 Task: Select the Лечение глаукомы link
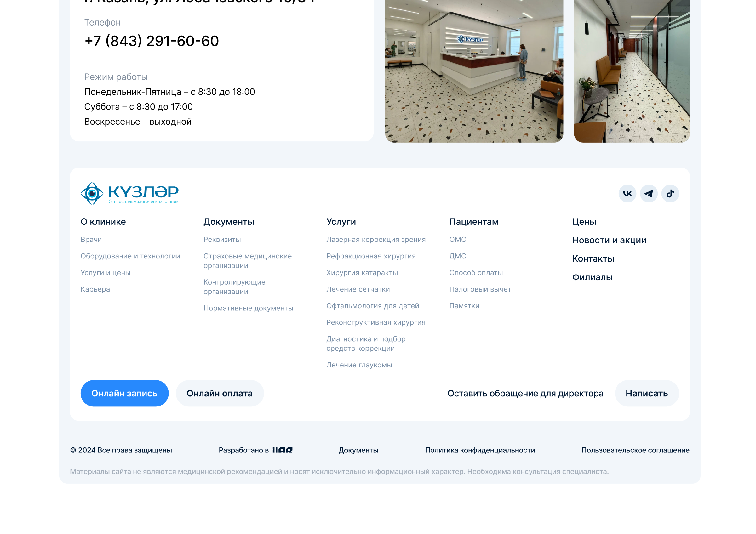pyautogui.click(x=359, y=365)
